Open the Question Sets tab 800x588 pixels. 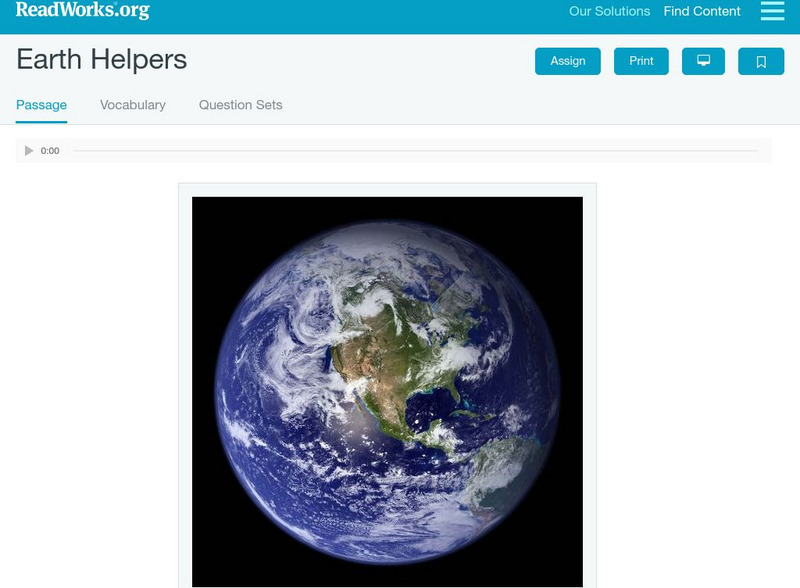240,105
